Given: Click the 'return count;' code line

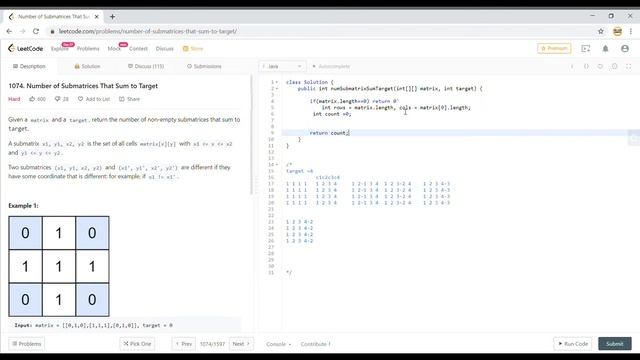Looking at the screenshot, I should [330, 133].
